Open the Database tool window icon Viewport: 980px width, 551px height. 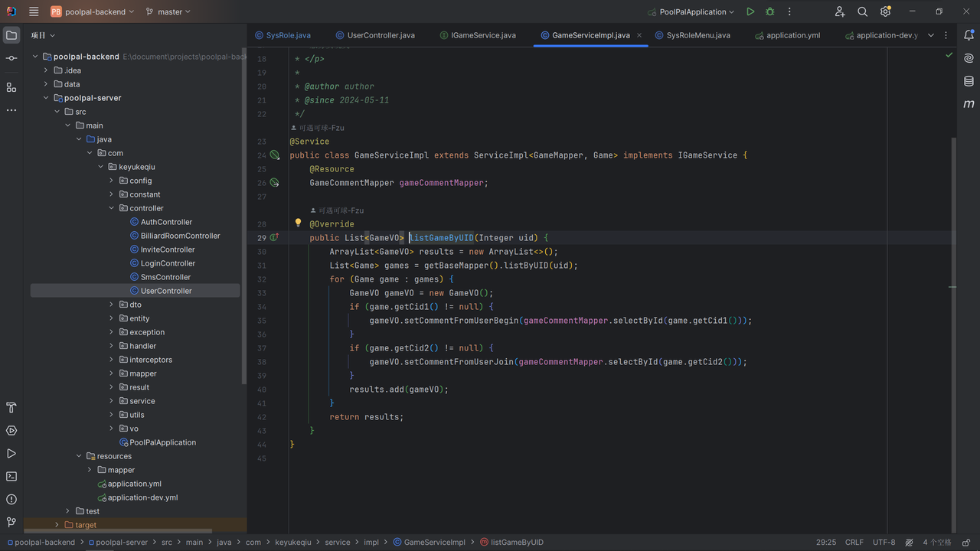coord(969,81)
